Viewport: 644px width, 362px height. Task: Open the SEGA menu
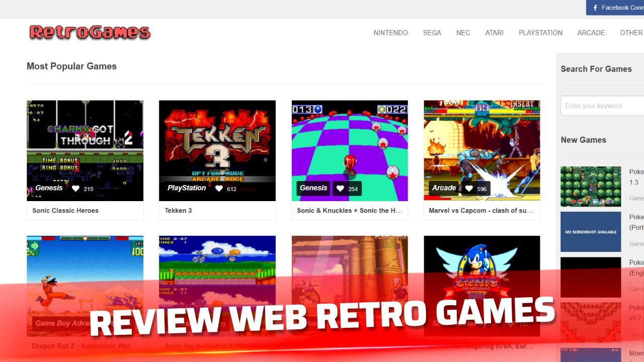(432, 33)
